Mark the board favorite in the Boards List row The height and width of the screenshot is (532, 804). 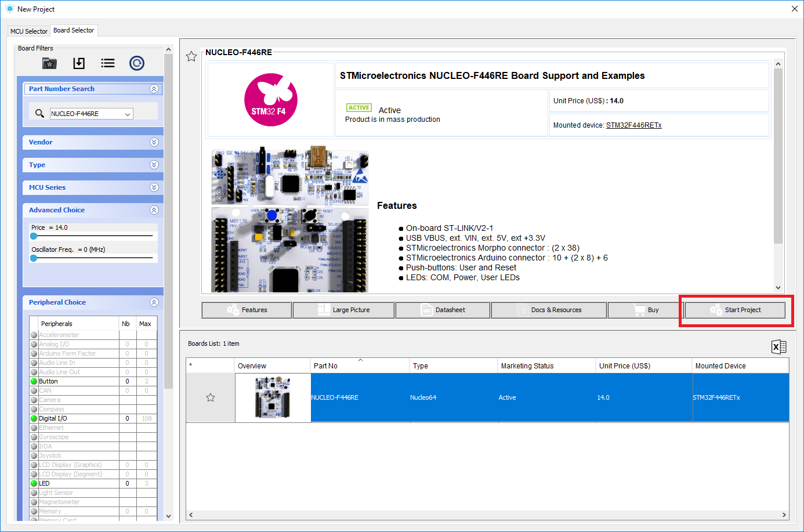pyautogui.click(x=211, y=397)
